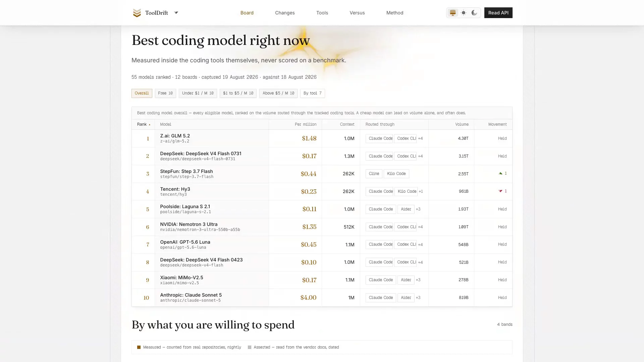Open OpenAI: GPT-5.6 Luna link
Viewport: 644px width, 362px height.
click(185, 242)
